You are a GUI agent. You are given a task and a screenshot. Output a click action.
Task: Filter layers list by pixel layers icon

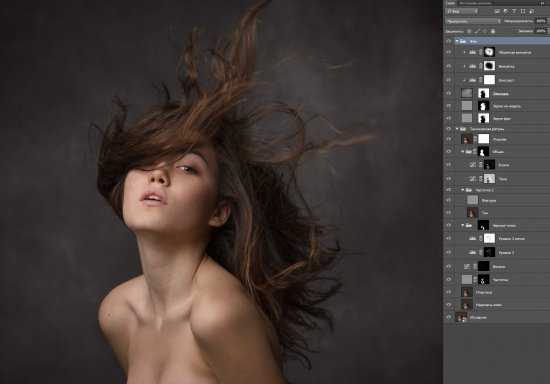[x=497, y=12]
